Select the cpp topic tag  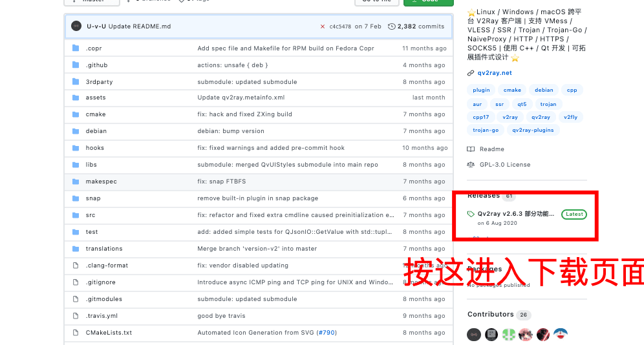pos(572,90)
